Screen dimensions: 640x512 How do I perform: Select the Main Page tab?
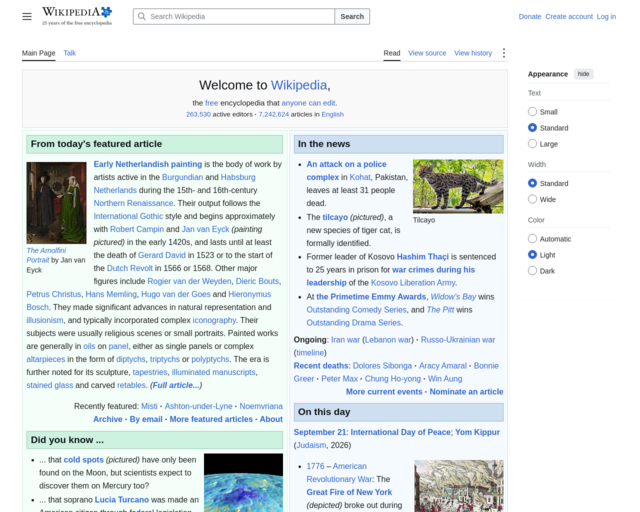click(38, 53)
